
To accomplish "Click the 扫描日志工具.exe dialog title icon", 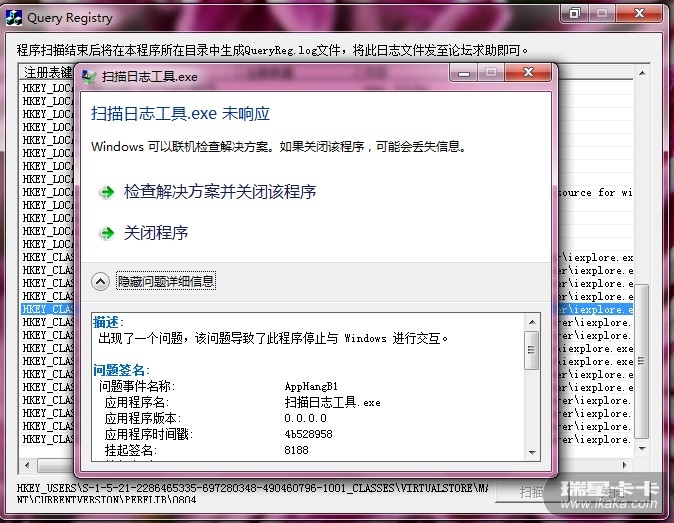I will [x=89, y=77].
